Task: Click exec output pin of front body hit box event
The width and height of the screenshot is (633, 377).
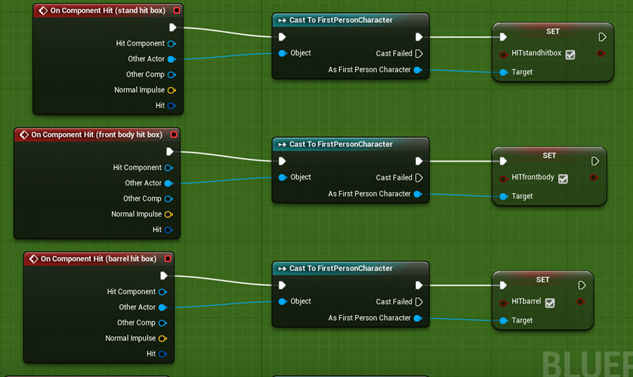Action: 170,151
